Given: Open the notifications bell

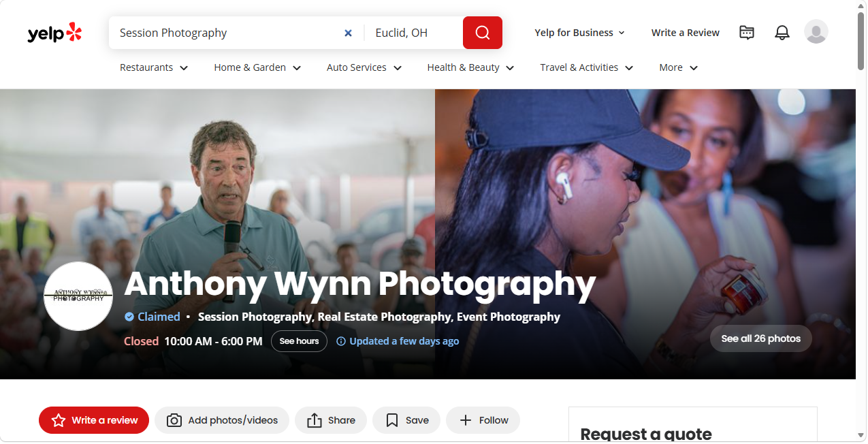Looking at the screenshot, I should 782,32.
